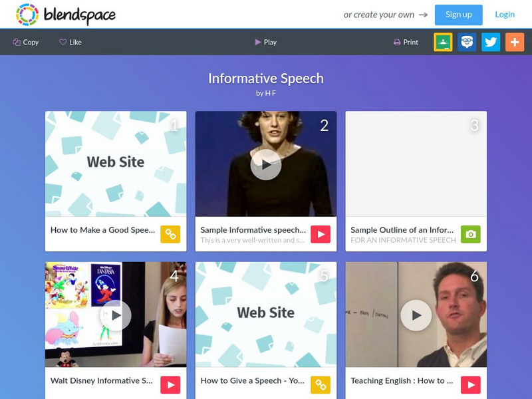Like this Informative Speech lesson
The image size is (532, 399).
(70, 42)
